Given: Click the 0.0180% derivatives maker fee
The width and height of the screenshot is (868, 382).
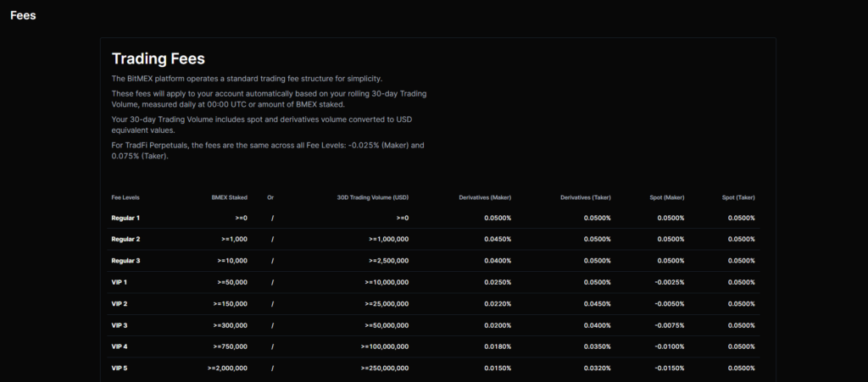Looking at the screenshot, I should (498, 346).
